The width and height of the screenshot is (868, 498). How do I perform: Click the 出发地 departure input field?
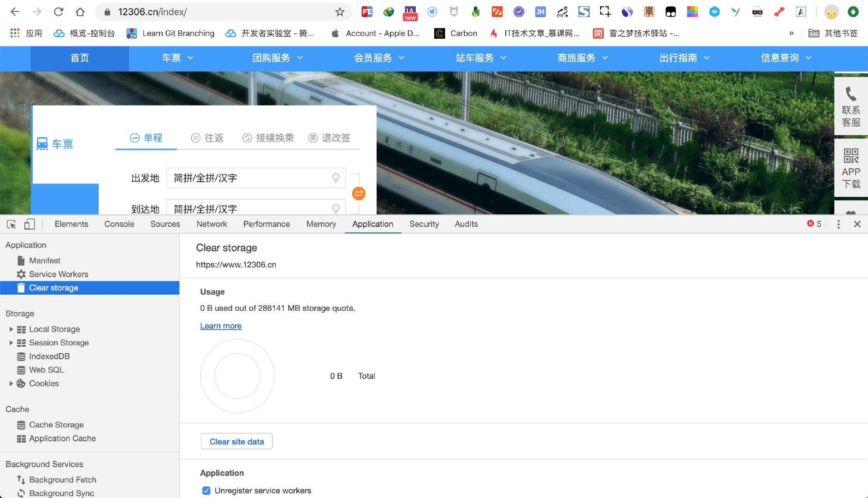click(256, 178)
